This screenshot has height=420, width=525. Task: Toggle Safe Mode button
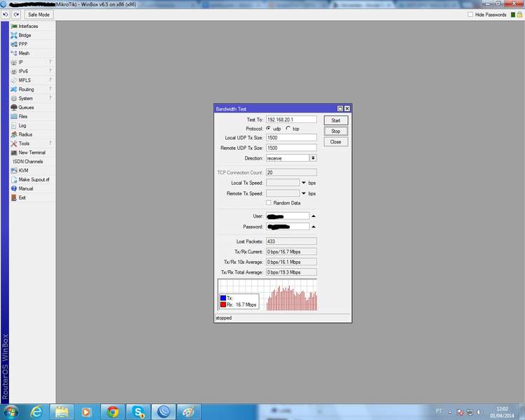point(38,15)
